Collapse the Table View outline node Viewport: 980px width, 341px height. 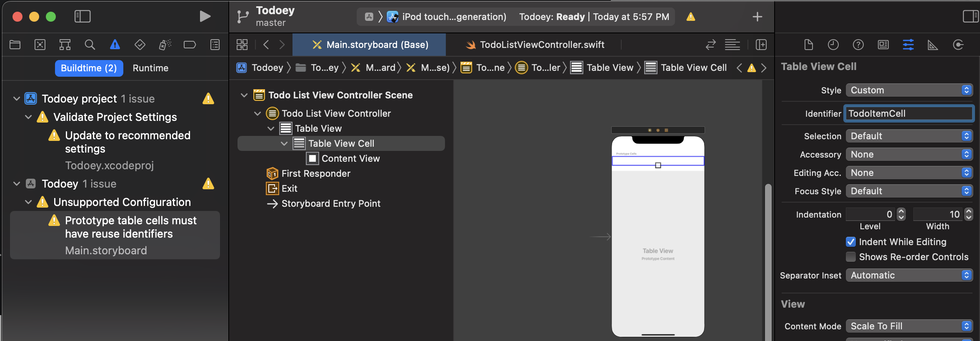coord(271,128)
